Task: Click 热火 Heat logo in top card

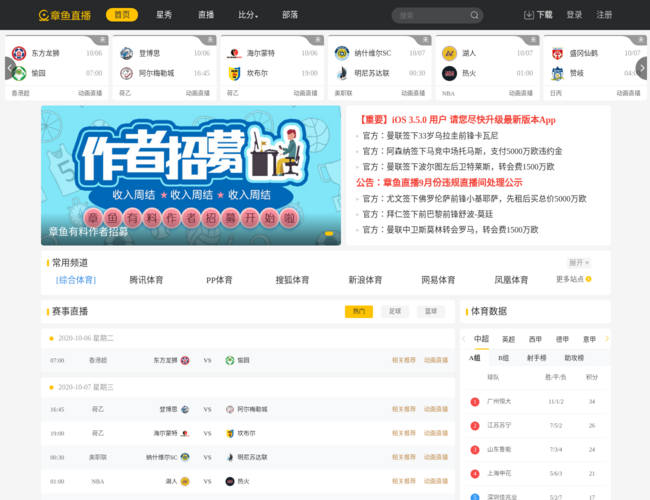Action: [x=449, y=73]
